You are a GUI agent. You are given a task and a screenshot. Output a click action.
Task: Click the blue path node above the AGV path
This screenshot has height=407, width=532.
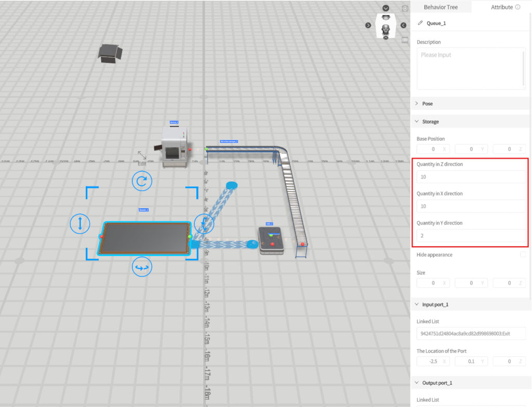[232, 185]
